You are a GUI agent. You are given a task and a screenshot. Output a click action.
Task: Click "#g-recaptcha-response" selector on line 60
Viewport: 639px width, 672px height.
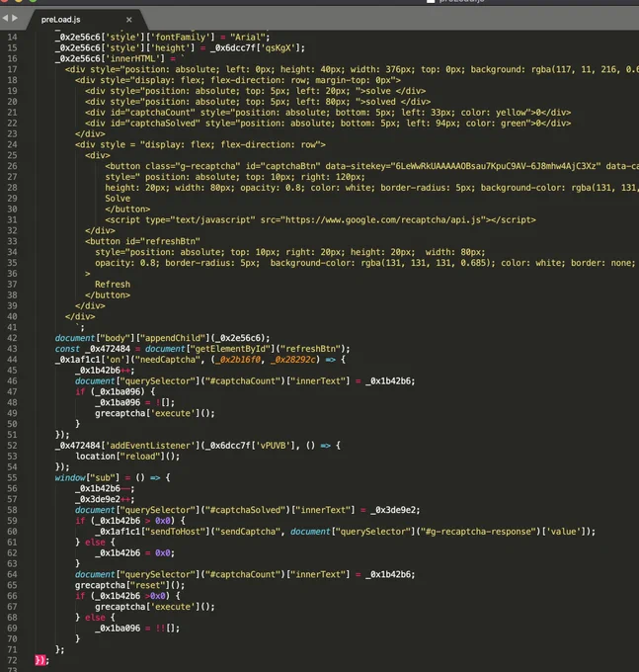(x=479, y=532)
